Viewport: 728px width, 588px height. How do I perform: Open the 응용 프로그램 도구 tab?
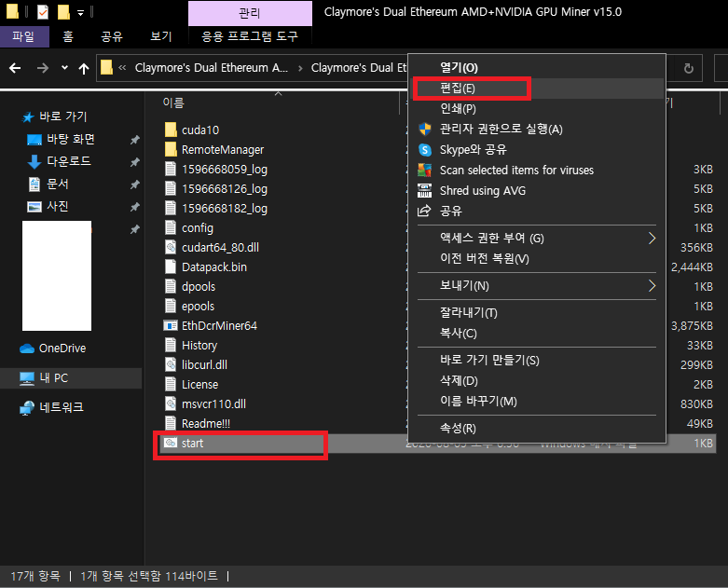point(250,36)
